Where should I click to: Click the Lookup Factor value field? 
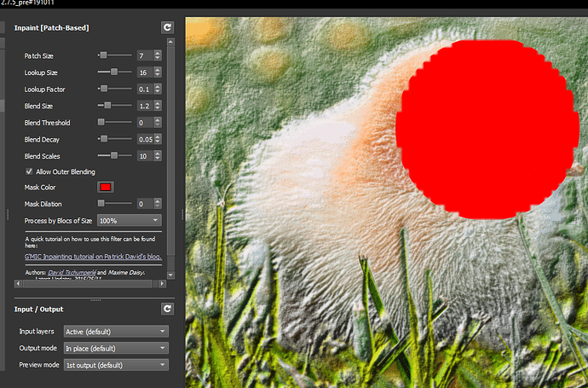(x=145, y=90)
